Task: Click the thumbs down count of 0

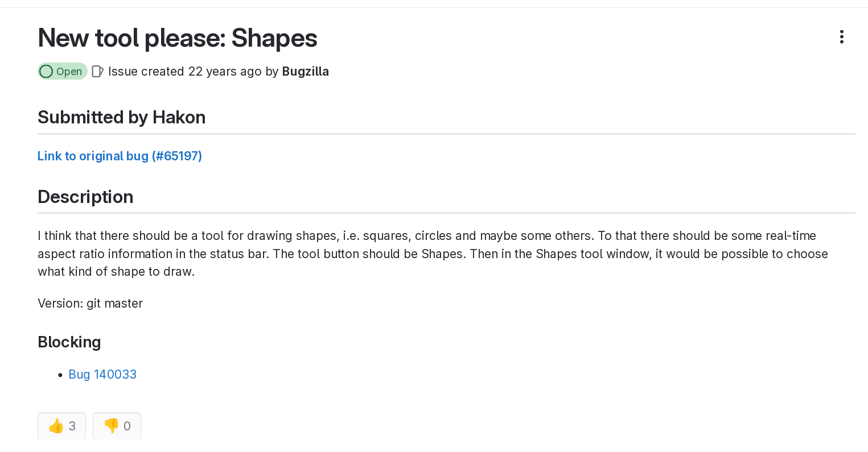Action: 127,426
